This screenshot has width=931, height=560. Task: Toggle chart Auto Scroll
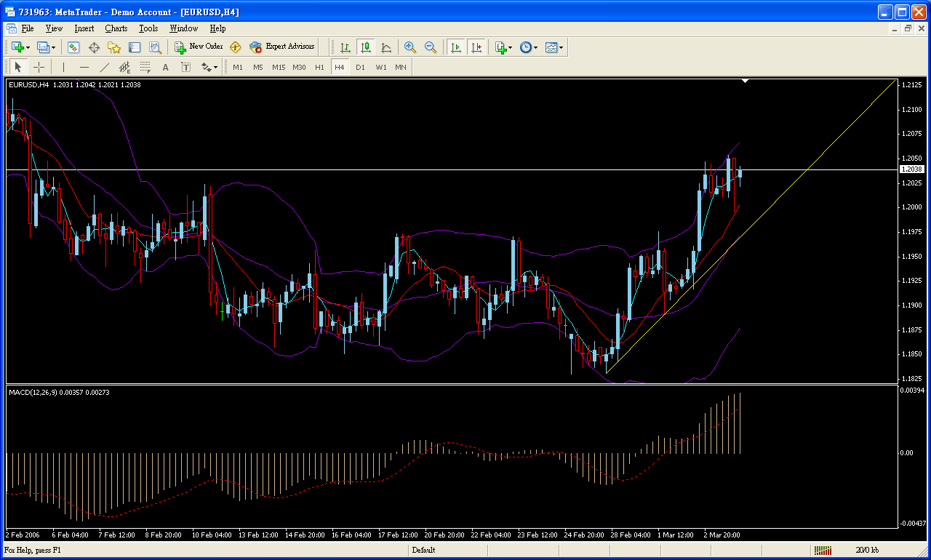(456, 47)
